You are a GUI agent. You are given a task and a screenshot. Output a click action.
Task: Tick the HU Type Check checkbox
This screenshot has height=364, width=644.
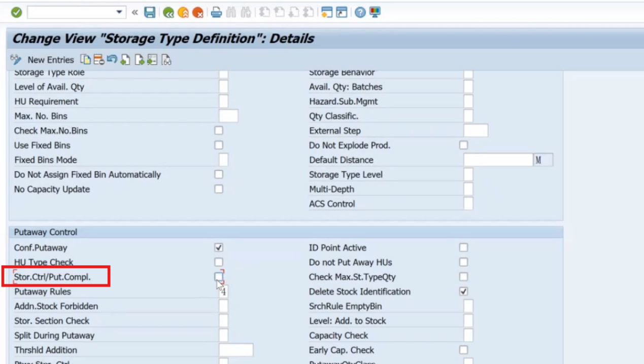[x=219, y=262]
